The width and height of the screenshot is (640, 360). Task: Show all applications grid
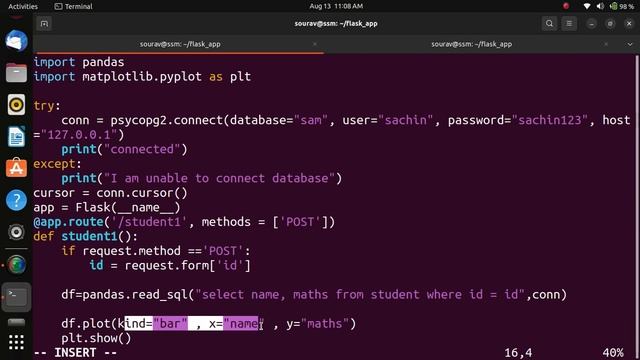16,342
